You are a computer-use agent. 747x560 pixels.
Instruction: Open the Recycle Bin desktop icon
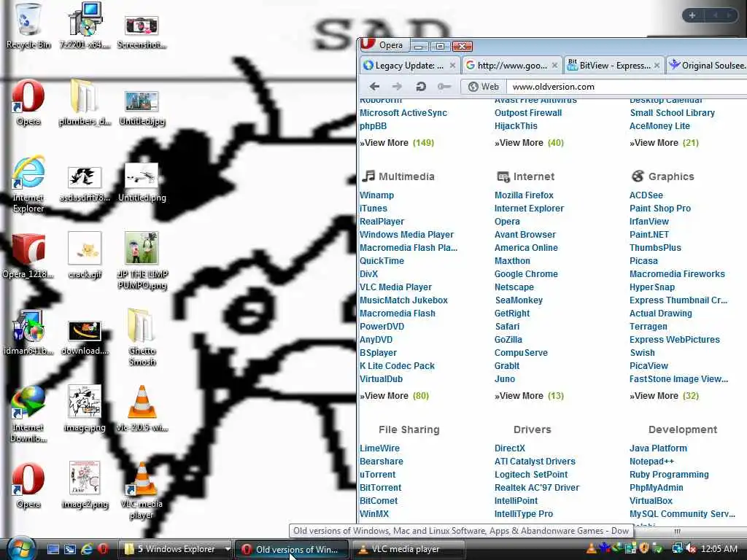pyautogui.click(x=28, y=26)
